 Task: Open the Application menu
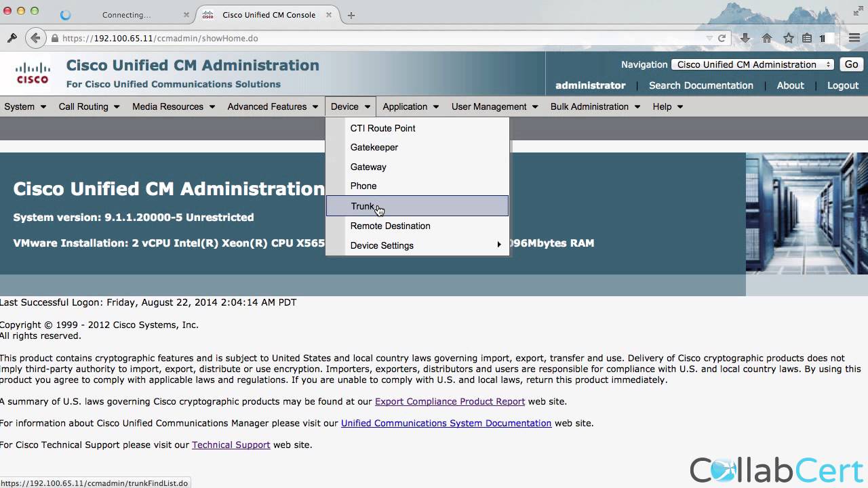(410, 106)
